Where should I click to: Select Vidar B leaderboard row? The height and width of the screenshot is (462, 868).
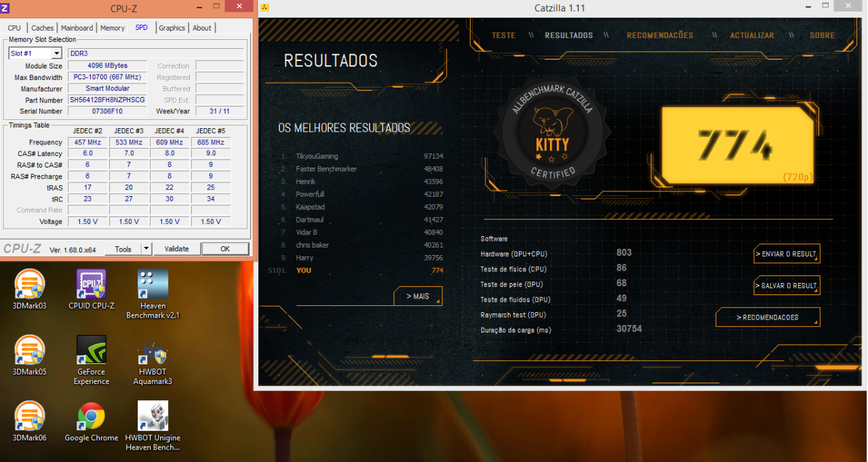click(x=362, y=232)
